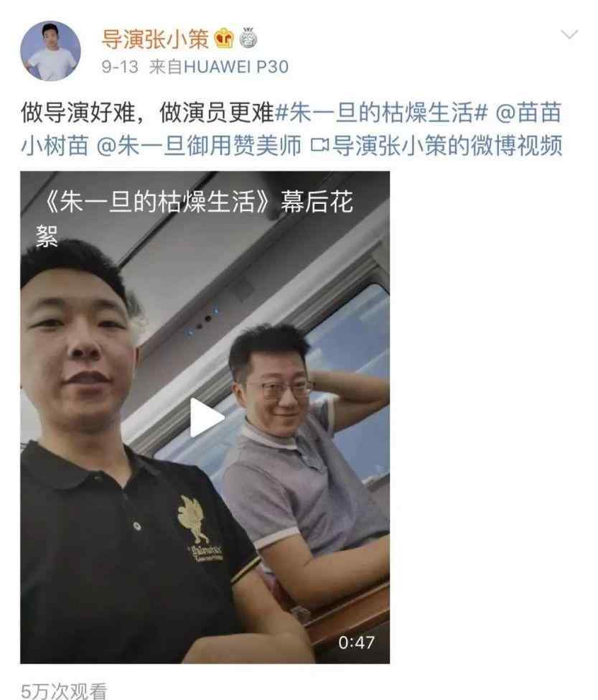This screenshot has width=598, height=700.
Task: Tap the 0:47 video duration label
Action: coord(356,643)
